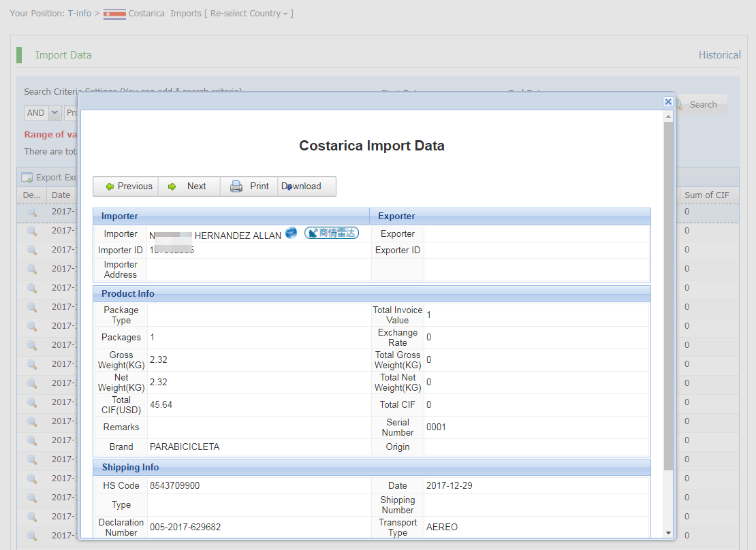Click the Costa Rica flag icon
Viewport: 756px width, 550px height.
(x=114, y=14)
